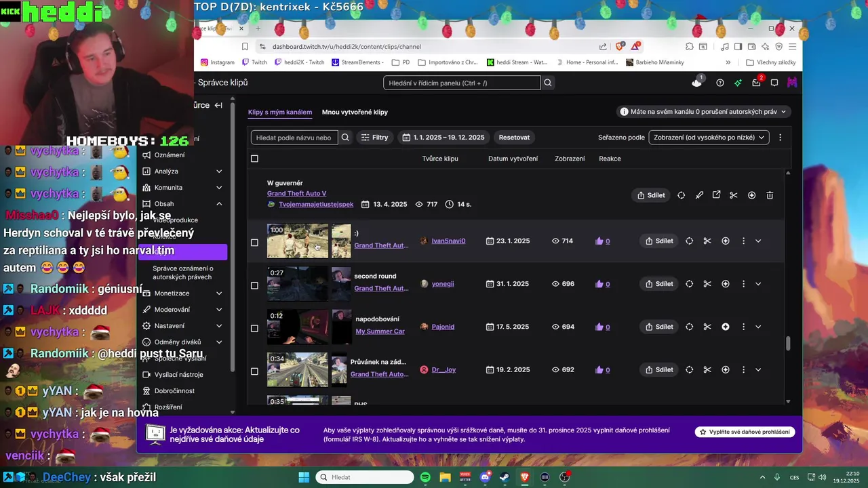Click the three-dot options next to sort dropdown

[780, 138]
